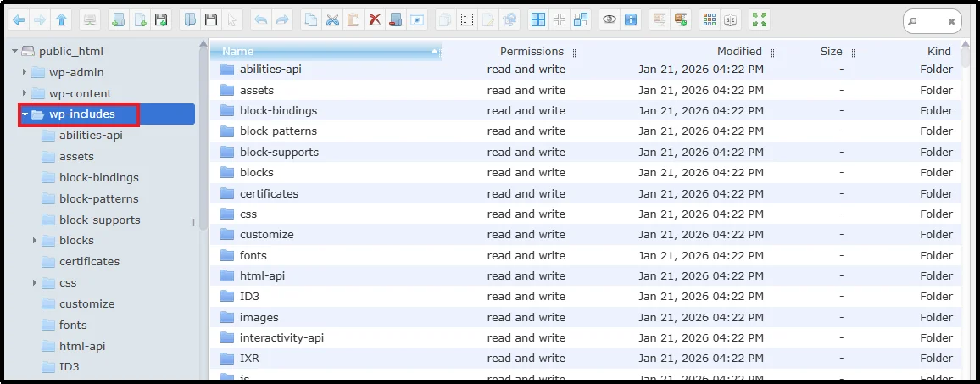Sort by the Name column header
This screenshot has height=384, width=980.
(325, 51)
